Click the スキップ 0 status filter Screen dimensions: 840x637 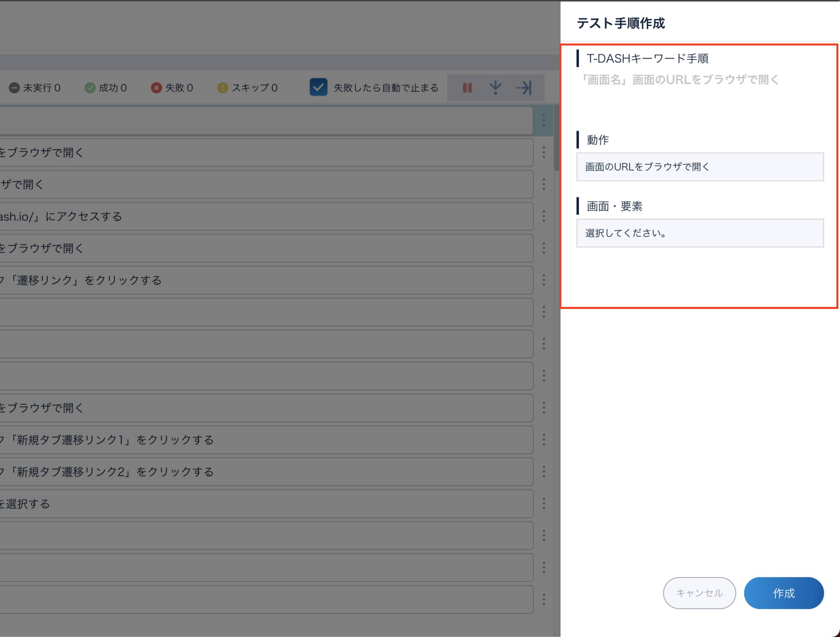pyautogui.click(x=248, y=88)
